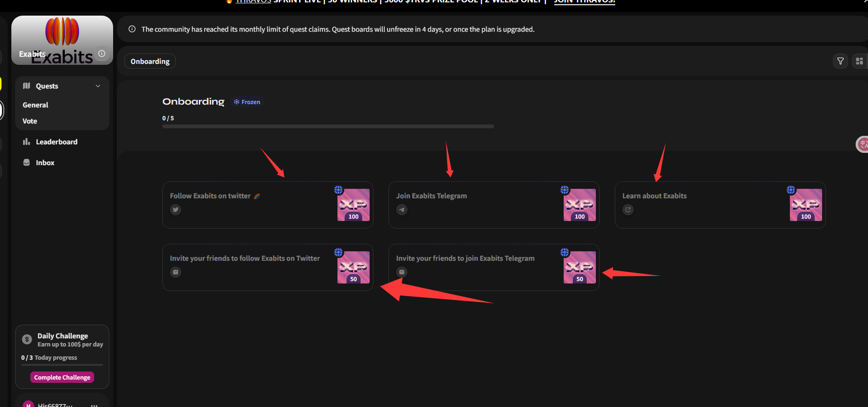The height and width of the screenshot is (407, 868).
Task: Collapse the Quests sidebar section
Action: tap(98, 86)
